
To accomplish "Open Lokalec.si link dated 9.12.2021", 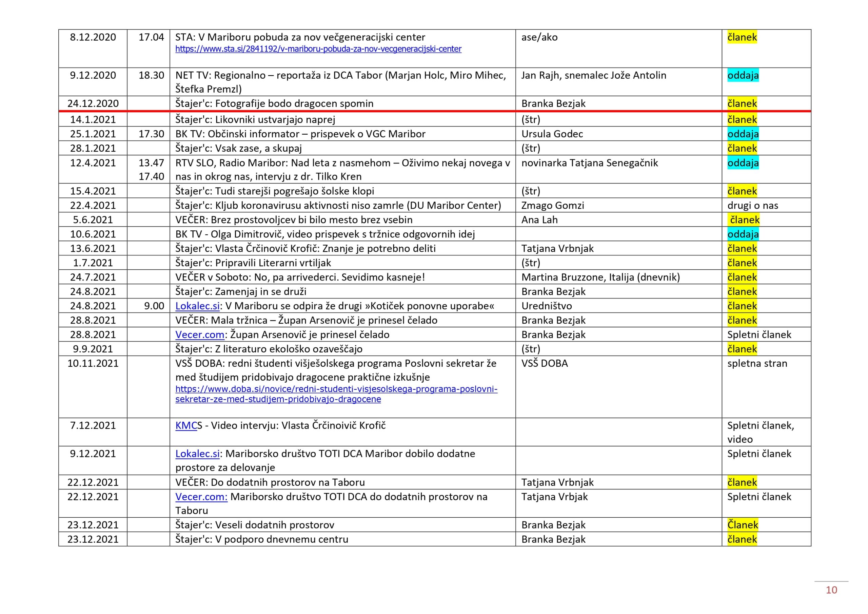I will [x=197, y=454].
